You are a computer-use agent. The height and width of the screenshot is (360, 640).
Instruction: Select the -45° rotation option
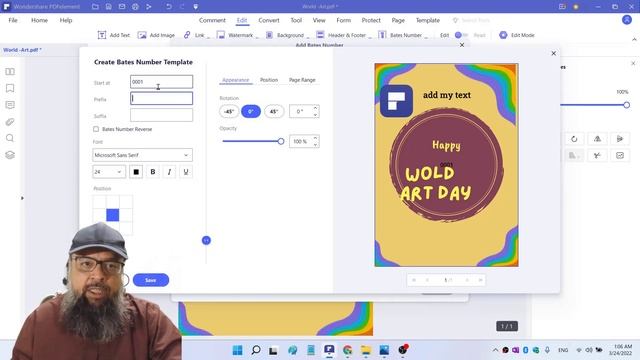tap(229, 111)
